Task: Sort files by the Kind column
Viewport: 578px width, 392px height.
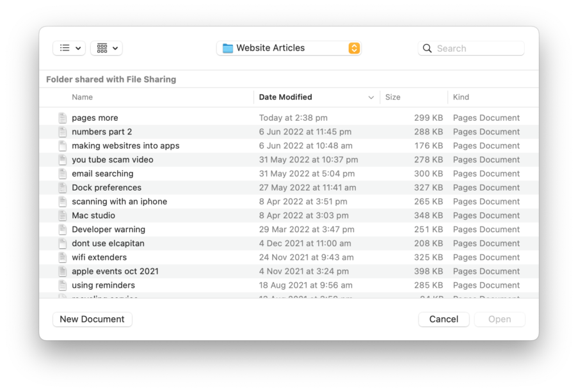Action: tap(460, 97)
